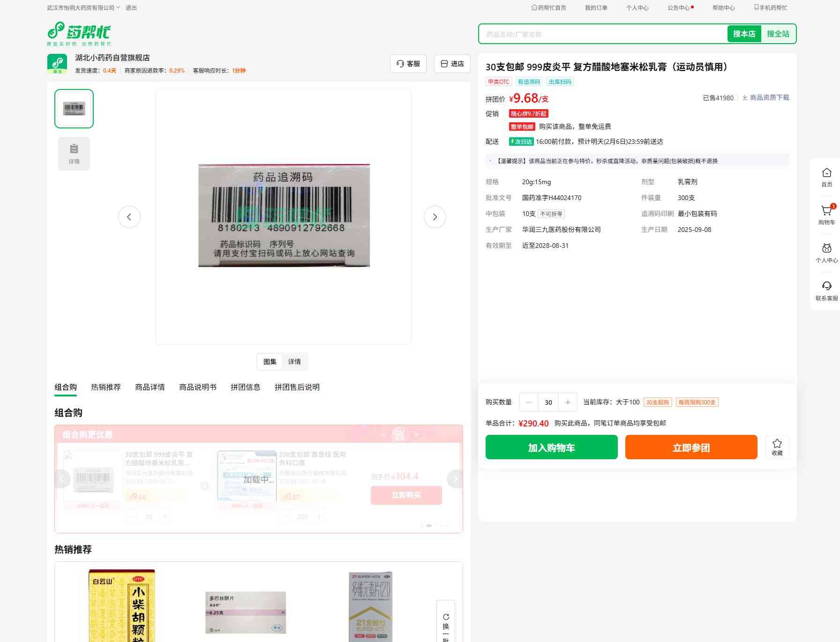This screenshot has height=642, width=840.
Task: Click the home icon in right sidebar
Action: [x=826, y=177]
